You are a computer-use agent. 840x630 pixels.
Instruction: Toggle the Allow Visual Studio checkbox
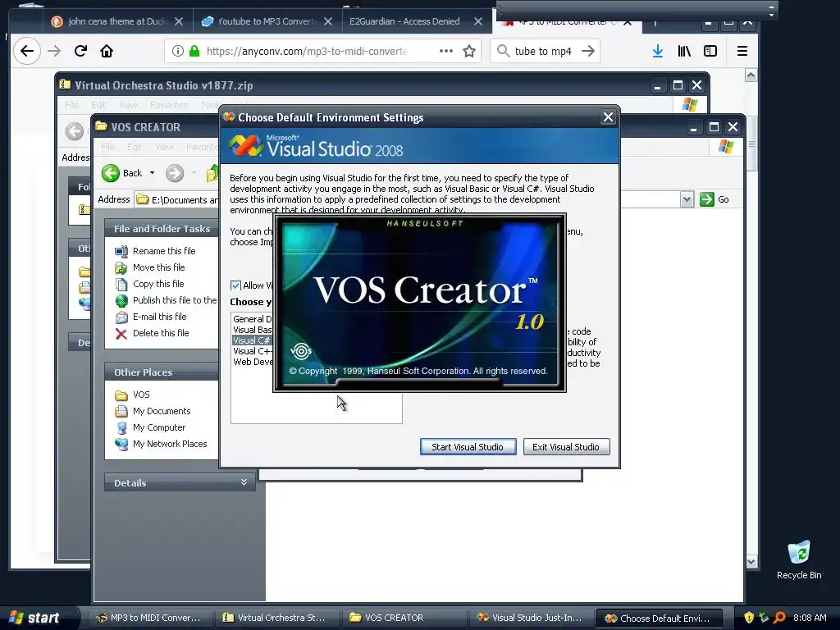point(235,285)
